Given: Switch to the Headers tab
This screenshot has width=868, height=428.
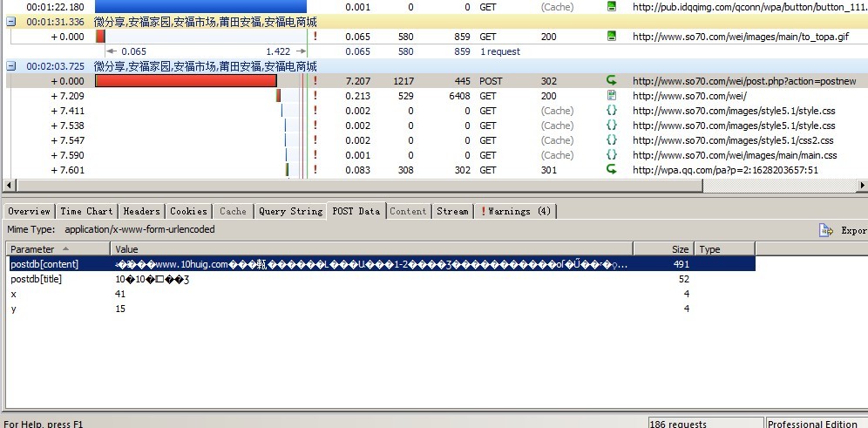Looking at the screenshot, I should coord(141,211).
